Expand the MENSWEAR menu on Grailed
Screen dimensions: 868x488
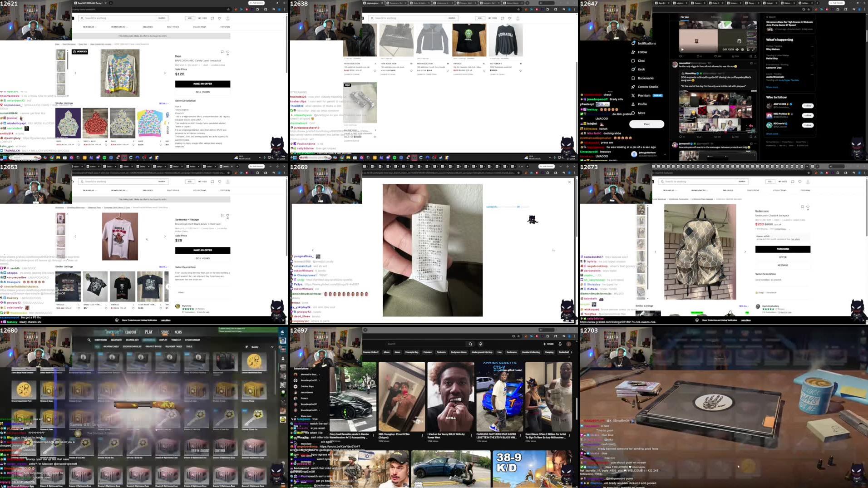click(x=89, y=26)
